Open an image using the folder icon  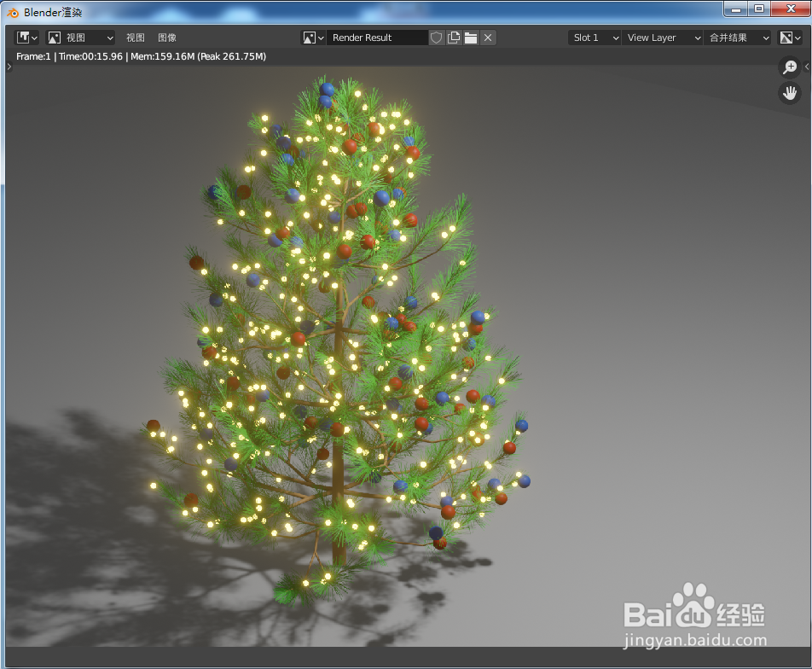click(470, 37)
